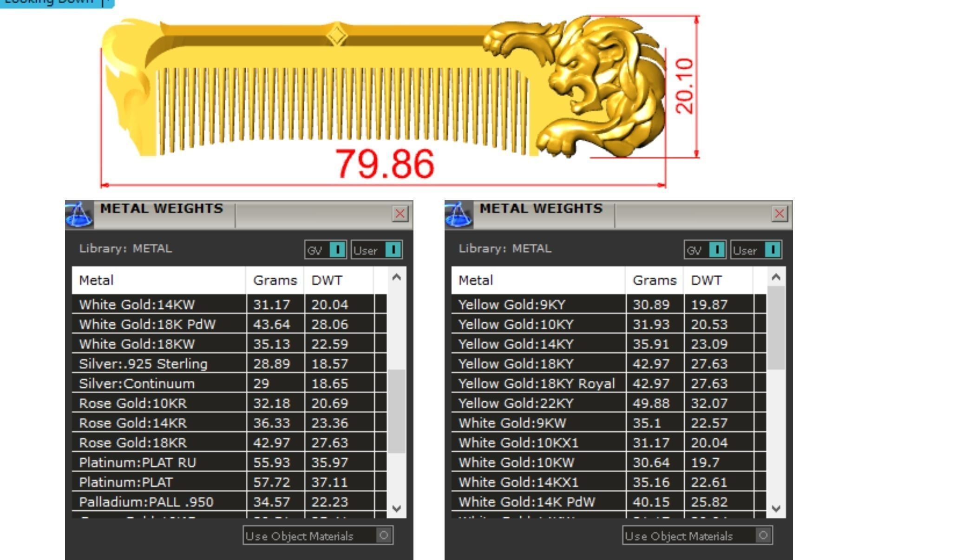The image size is (963, 560).
Task: Click the 37.11 DWT value
Action: coord(329,482)
